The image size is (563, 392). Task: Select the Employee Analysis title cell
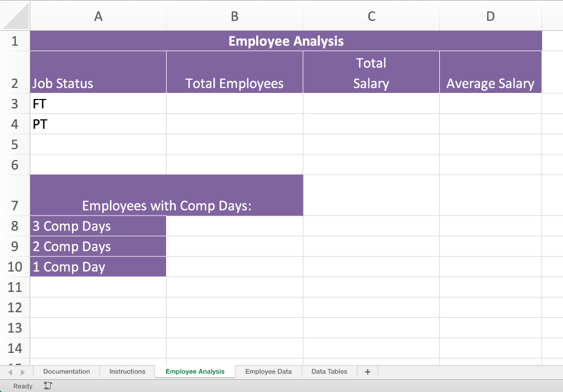coord(285,41)
